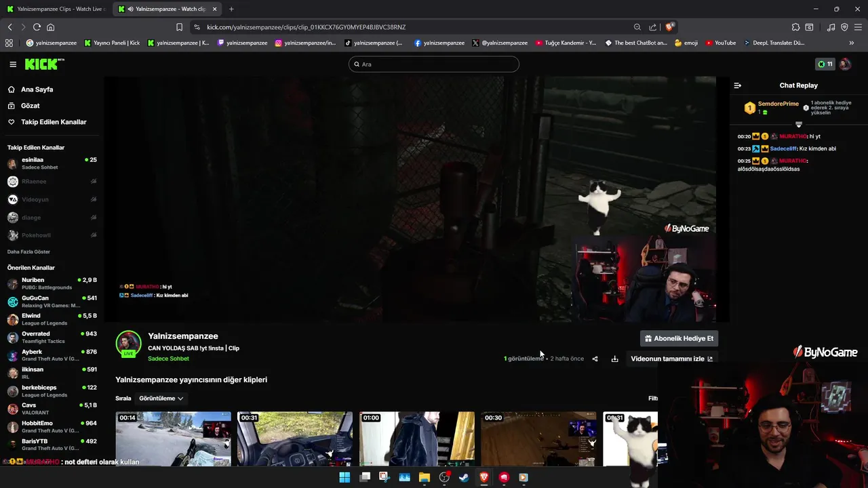Collapse the Chat Replay panel
868x488 pixels.
tap(738, 85)
